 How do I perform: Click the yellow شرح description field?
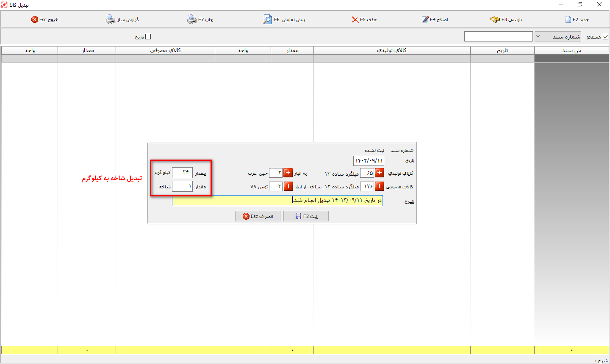pyautogui.click(x=277, y=201)
